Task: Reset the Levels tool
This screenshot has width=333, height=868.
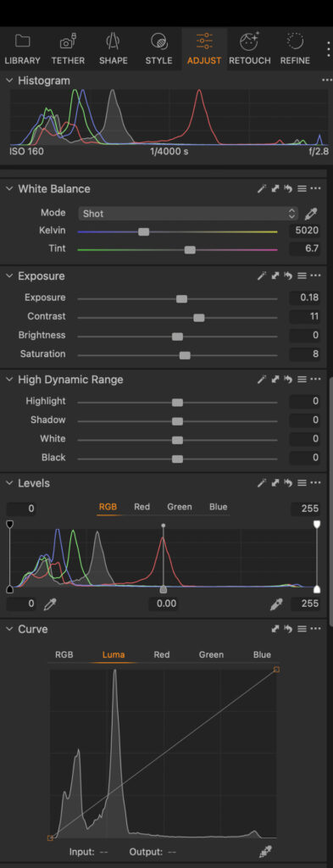Action: click(288, 482)
